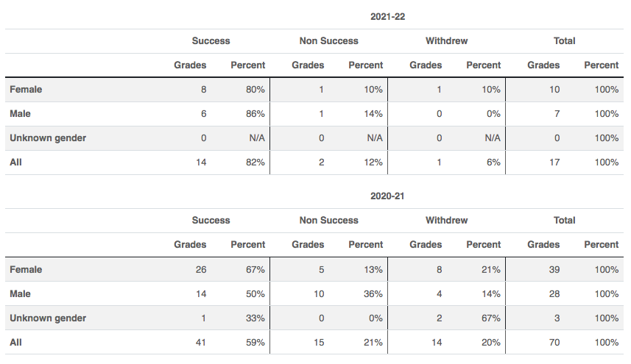Click the 2021-22 table heading

pos(387,16)
